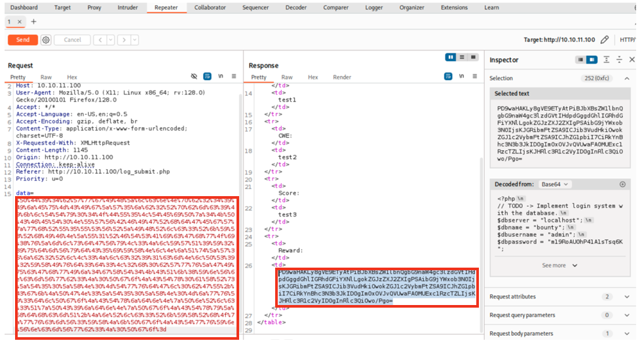Go forward to next request in history
The image size is (644, 347).
124,40
